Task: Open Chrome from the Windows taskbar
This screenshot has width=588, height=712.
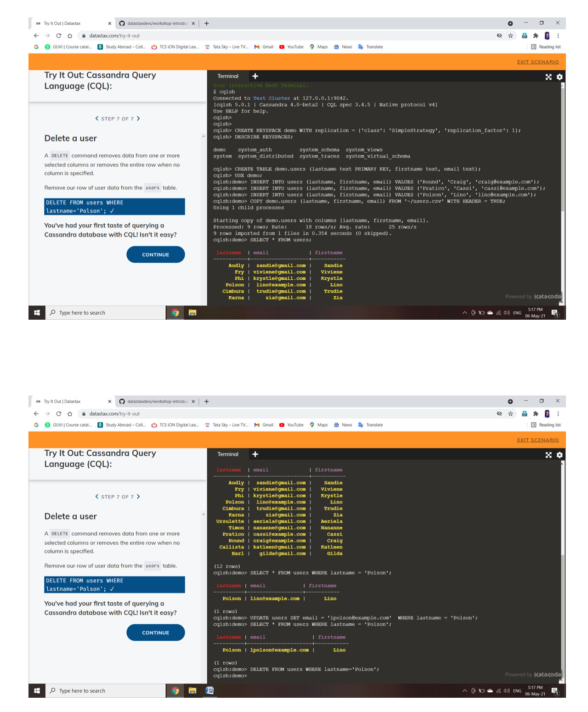Action: tap(175, 312)
